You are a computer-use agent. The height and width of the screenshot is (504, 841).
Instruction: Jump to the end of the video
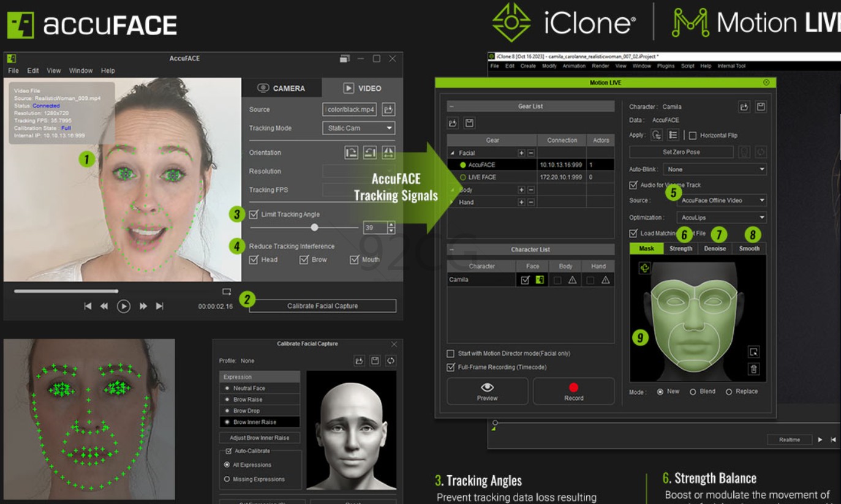[x=160, y=306]
